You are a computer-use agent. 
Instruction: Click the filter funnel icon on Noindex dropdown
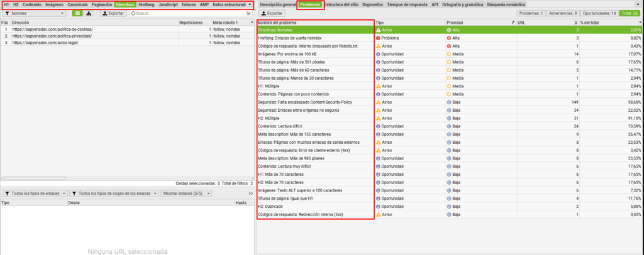[x=7, y=14]
